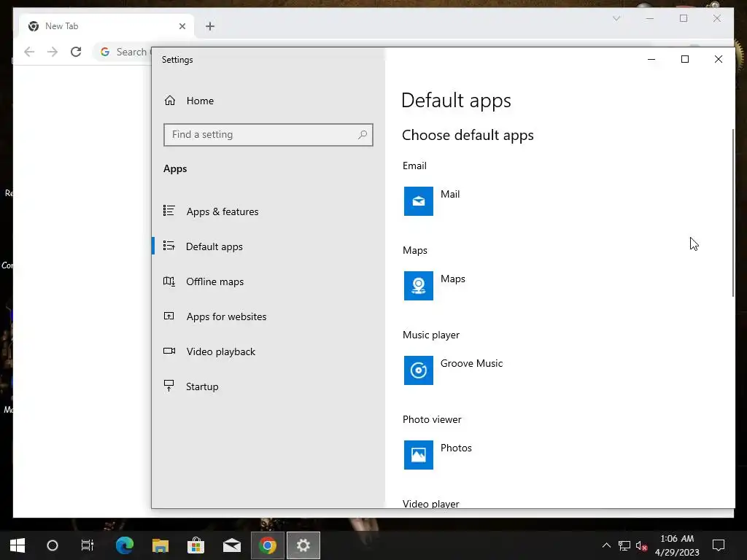The height and width of the screenshot is (560, 747).
Task: Click the Groove Music app icon
Action: (x=419, y=370)
